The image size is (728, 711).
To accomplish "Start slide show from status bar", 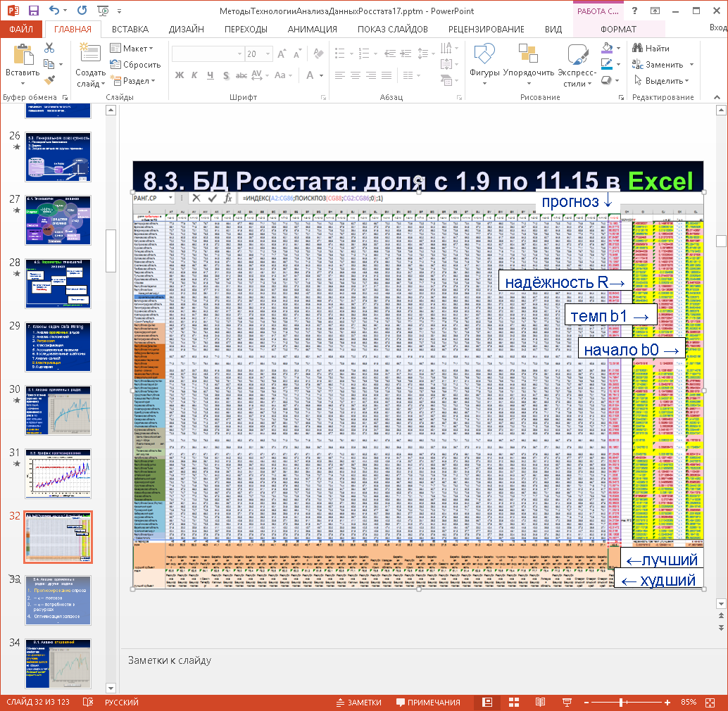I will click(x=567, y=702).
